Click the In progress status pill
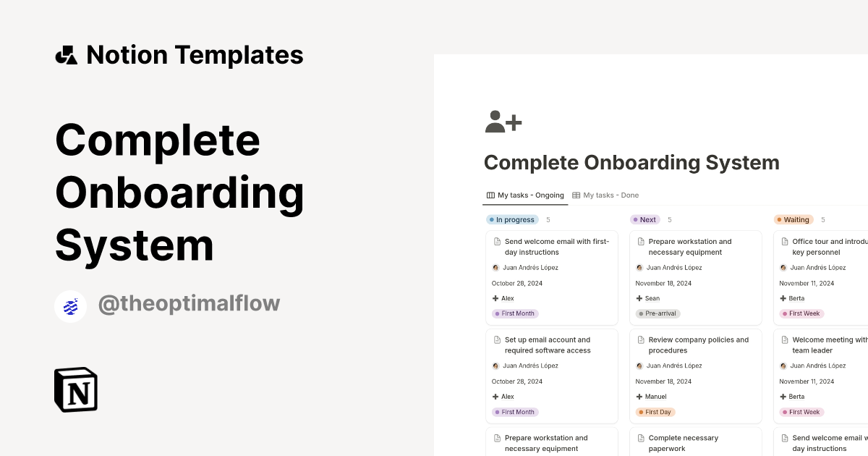 coord(512,219)
